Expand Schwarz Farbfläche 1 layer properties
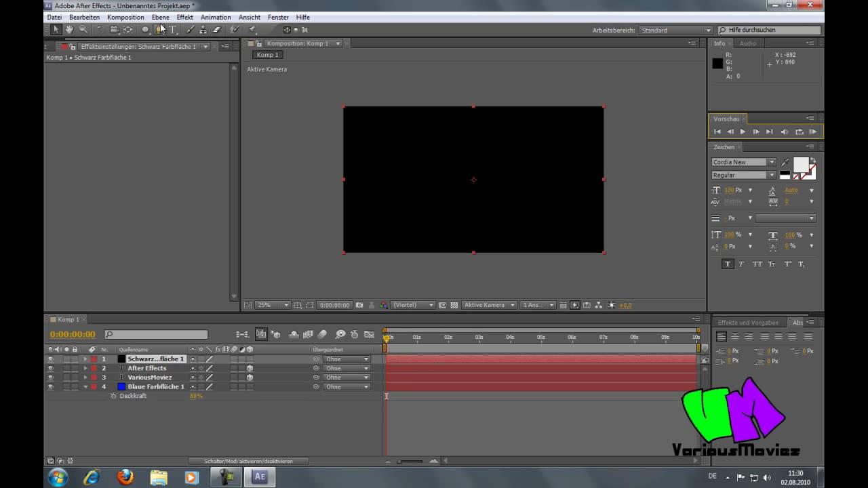The image size is (868, 488). tap(85, 359)
